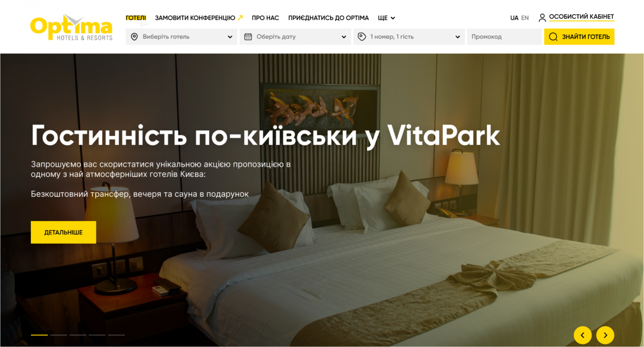Click the Безкоштовний трансфер, вечеря та сауна text
The image size is (644, 347).
(x=140, y=194)
